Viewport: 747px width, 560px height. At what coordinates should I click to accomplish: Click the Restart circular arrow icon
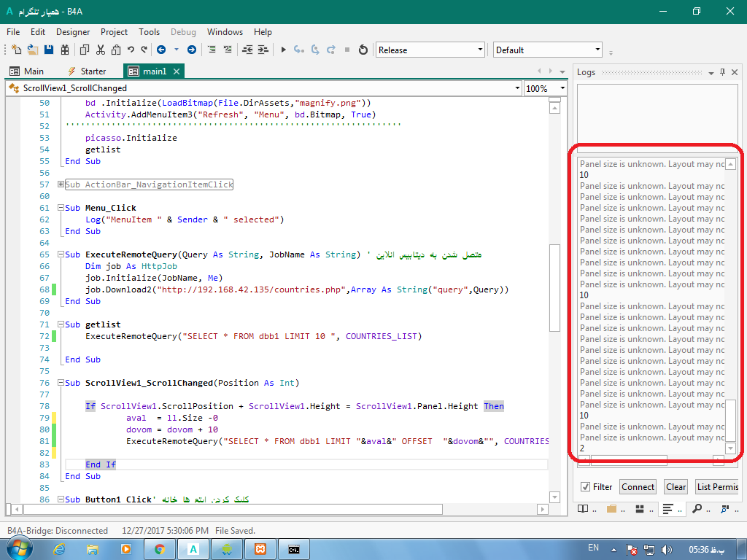[x=363, y=50]
